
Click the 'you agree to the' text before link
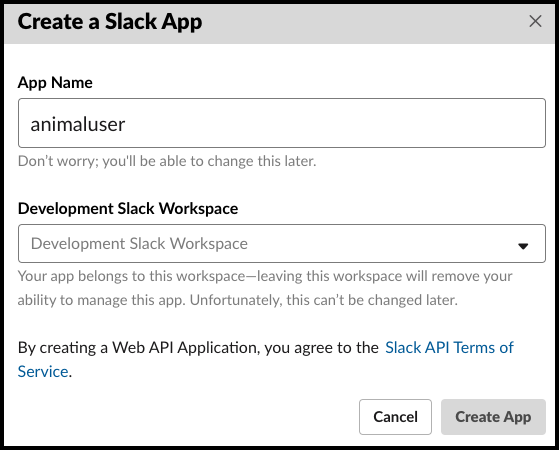pyautogui.click(x=321, y=348)
